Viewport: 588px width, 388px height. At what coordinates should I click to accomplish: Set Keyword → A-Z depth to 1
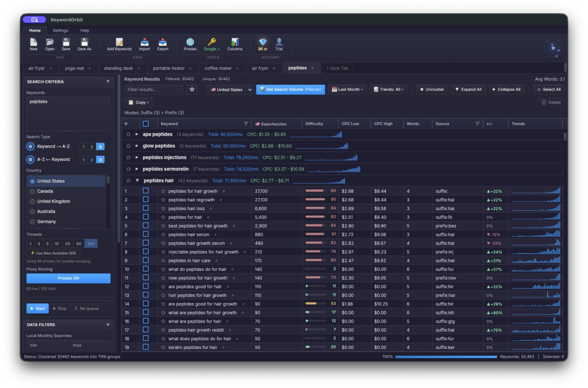pos(84,147)
